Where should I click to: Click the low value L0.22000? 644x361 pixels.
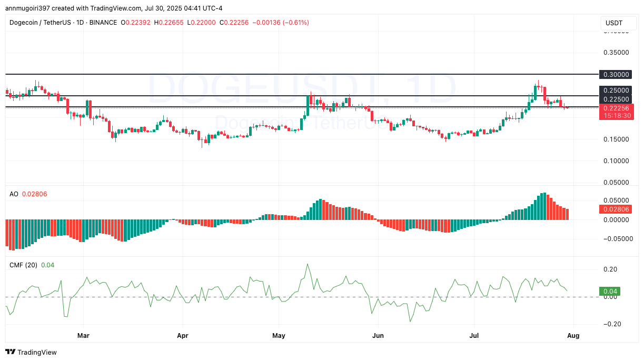pos(202,23)
